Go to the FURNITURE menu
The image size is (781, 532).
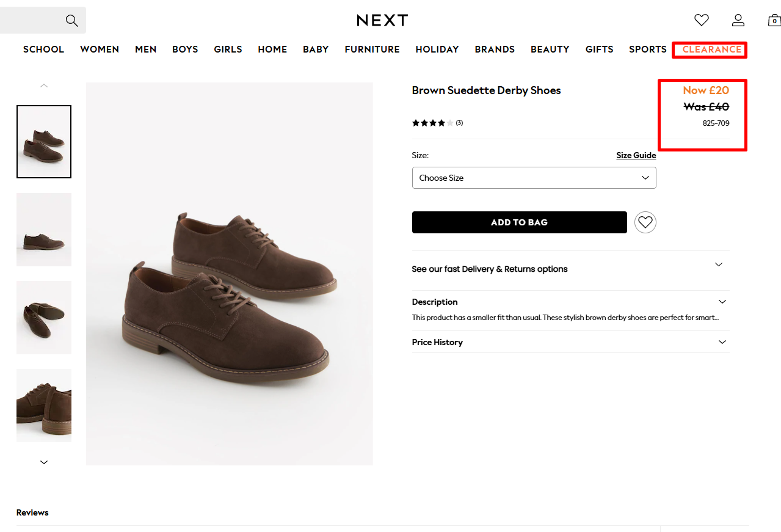[x=372, y=49]
